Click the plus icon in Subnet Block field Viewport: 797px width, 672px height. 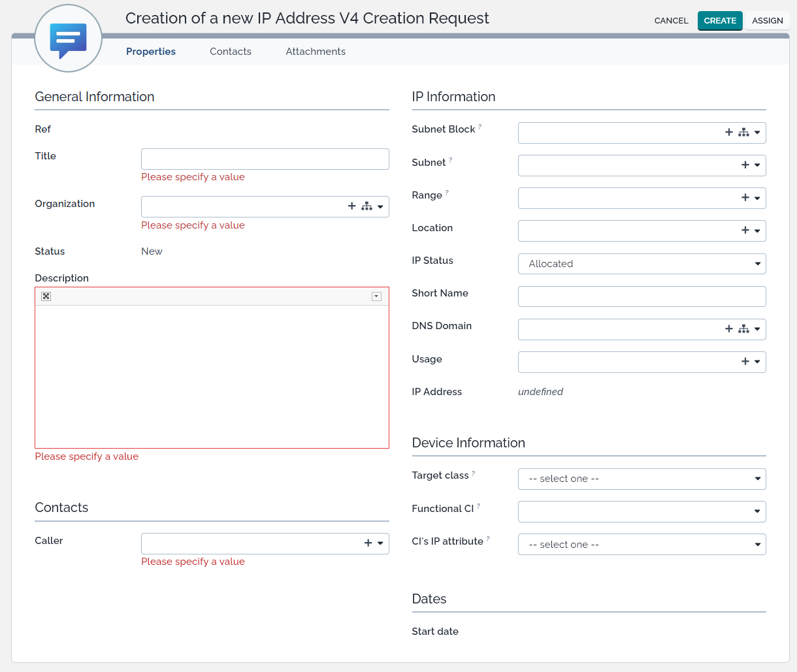[x=729, y=133]
